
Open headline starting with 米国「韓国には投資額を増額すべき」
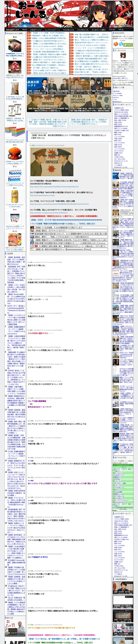click(92, 34)
